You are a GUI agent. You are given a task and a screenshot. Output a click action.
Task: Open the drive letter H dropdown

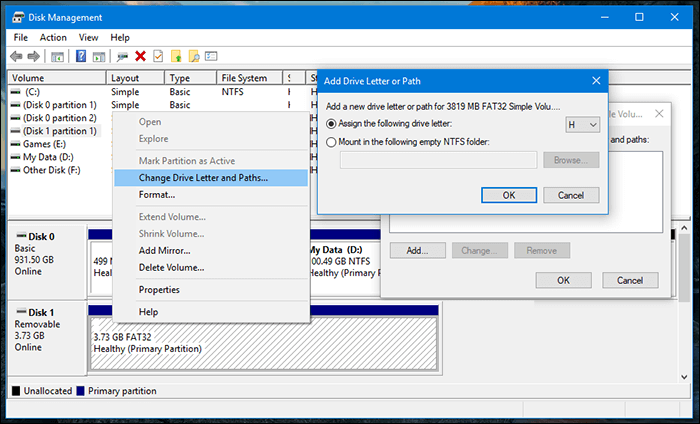pos(582,125)
